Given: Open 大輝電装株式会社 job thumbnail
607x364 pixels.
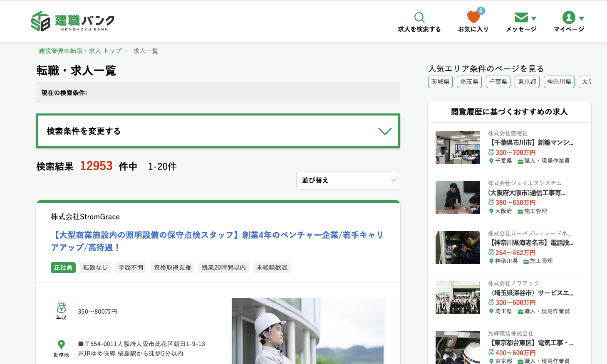Looking at the screenshot, I should [458, 347].
